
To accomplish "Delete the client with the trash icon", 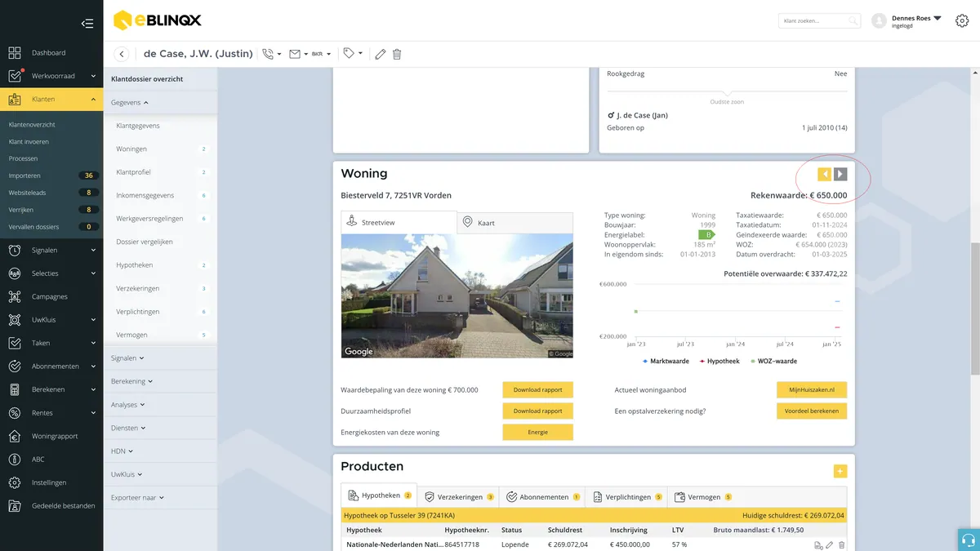I will click(x=397, y=54).
